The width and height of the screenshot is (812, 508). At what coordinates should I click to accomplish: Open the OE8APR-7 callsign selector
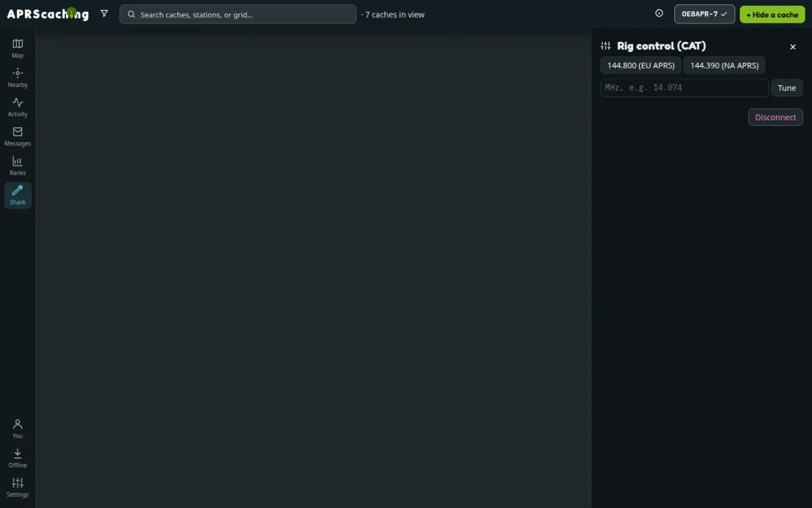[x=704, y=14]
